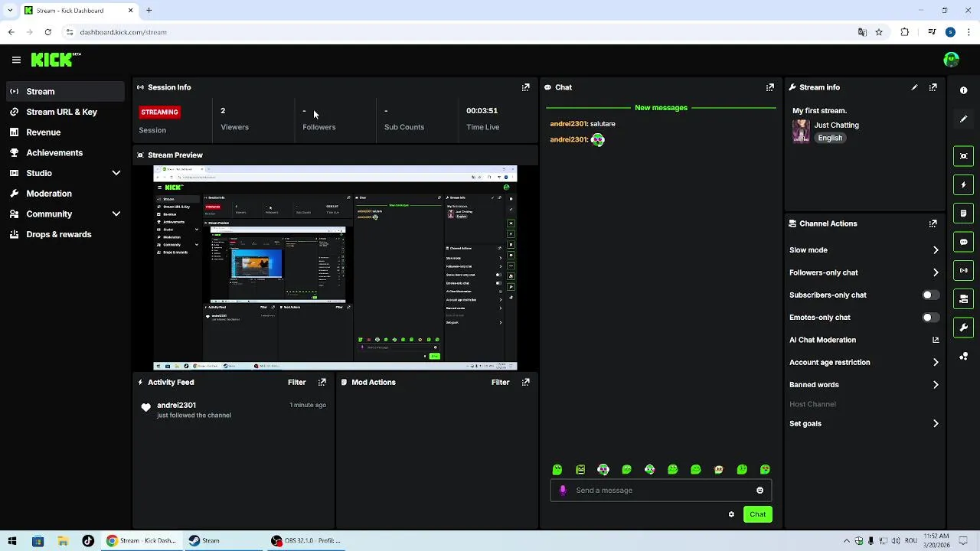The height and width of the screenshot is (551, 980).
Task: Bookmark this page with star icon
Action: tap(879, 32)
